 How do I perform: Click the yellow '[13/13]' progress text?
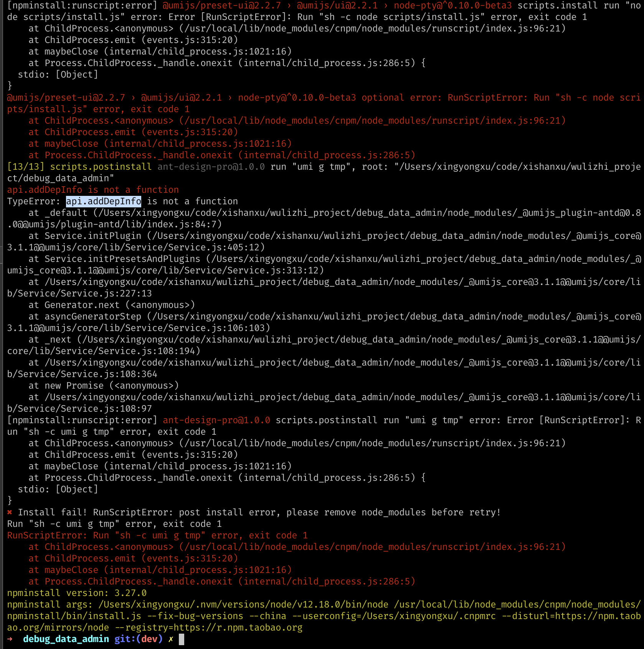[26, 167]
